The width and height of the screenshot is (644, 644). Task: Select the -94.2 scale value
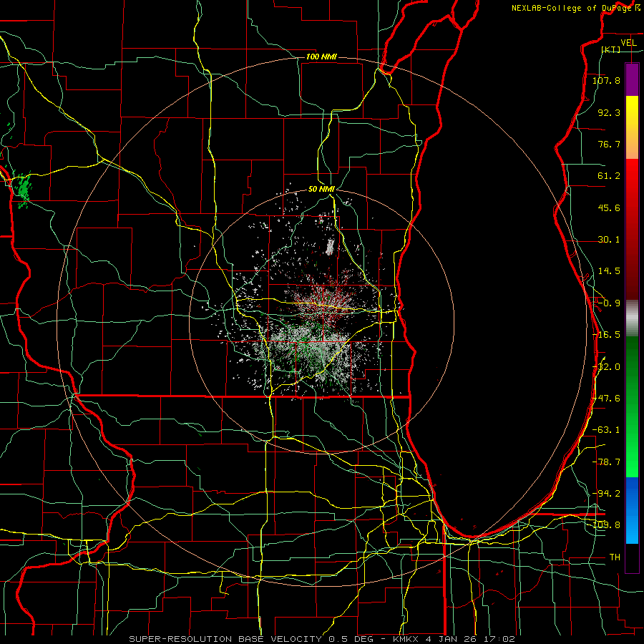(x=606, y=493)
